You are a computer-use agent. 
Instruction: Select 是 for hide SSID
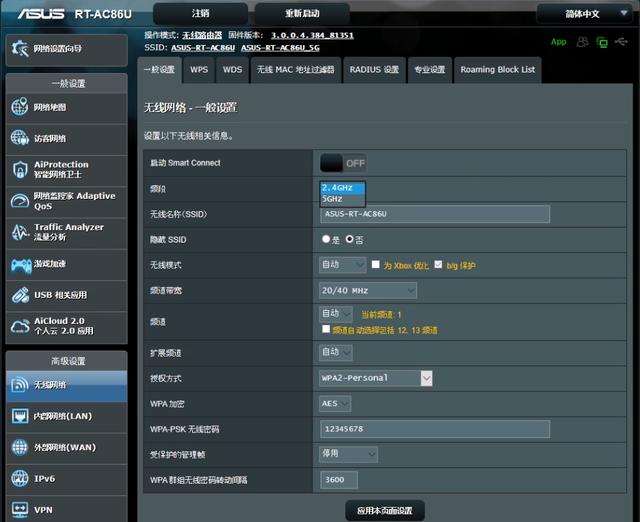coord(326,239)
